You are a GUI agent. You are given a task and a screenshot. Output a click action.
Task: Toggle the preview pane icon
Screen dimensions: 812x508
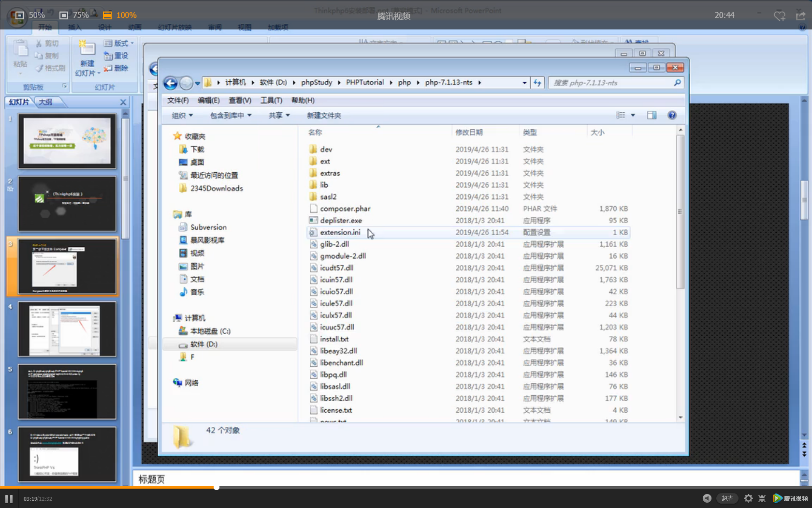[652, 115]
